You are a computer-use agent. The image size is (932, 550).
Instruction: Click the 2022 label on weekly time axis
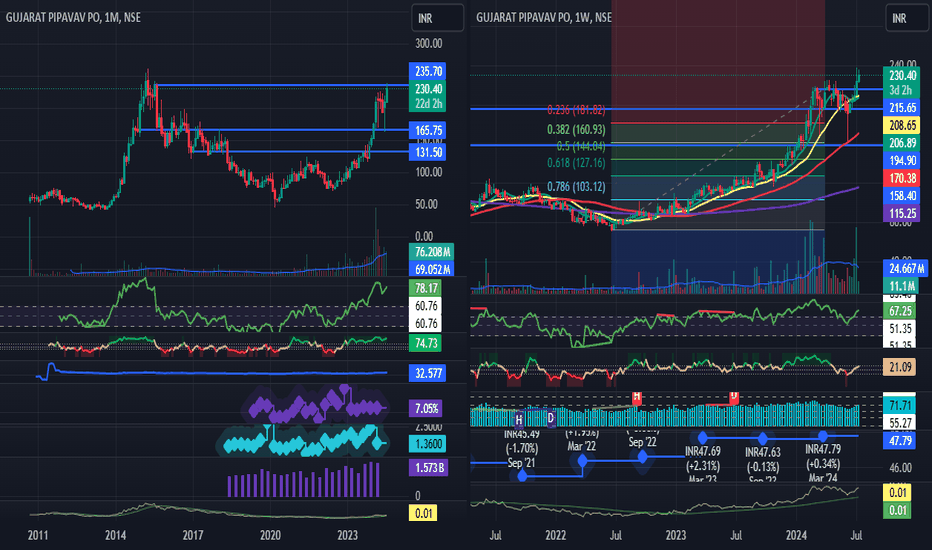[x=556, y=535]
